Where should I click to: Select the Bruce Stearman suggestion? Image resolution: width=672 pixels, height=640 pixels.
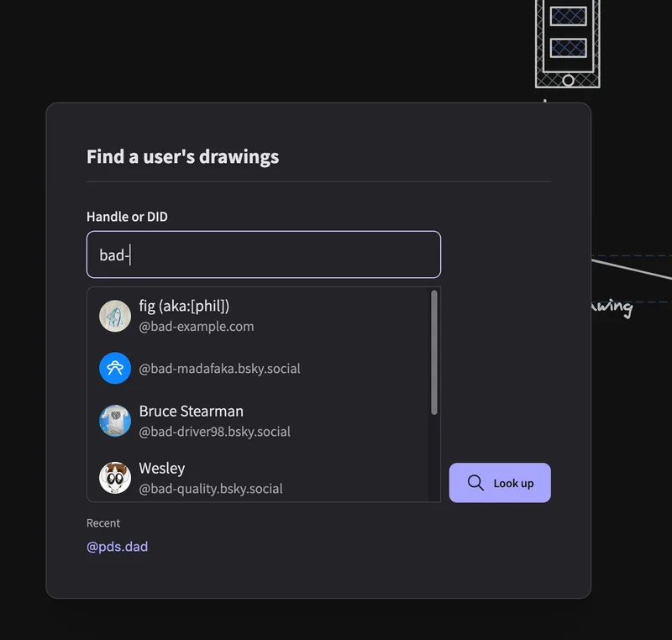tap(260, 421)
